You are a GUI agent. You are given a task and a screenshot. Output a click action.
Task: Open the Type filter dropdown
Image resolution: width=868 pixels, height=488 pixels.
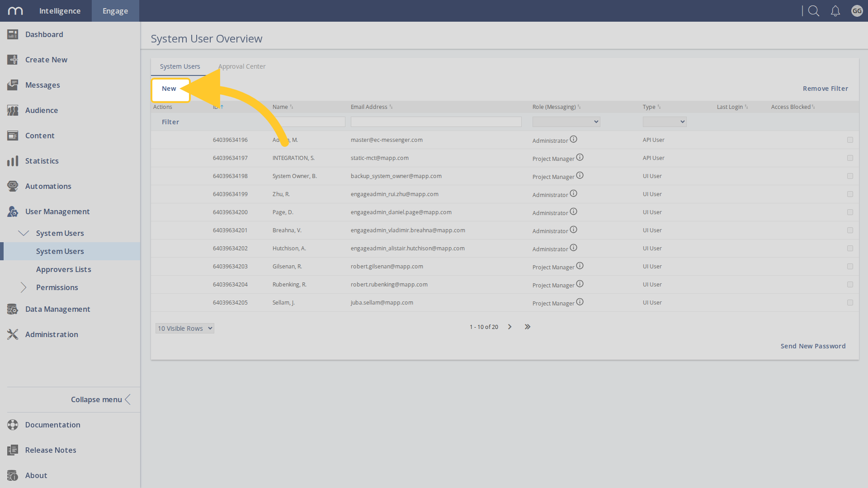point(665,122)
